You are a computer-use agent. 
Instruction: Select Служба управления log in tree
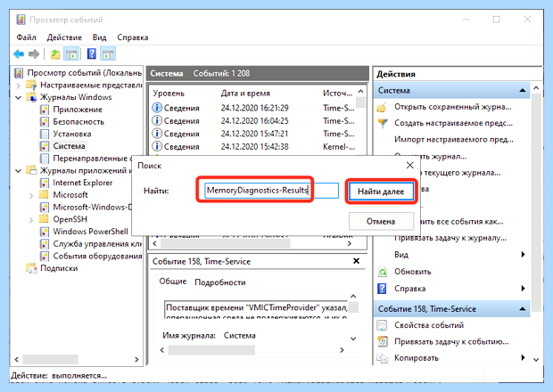tap(97, 244)
